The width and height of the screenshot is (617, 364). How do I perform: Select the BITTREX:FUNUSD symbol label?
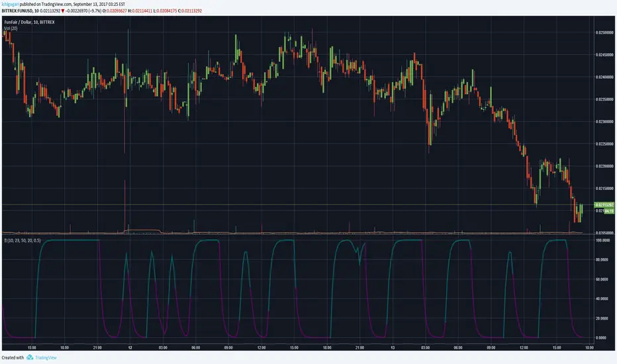click(x=17, y=11)
